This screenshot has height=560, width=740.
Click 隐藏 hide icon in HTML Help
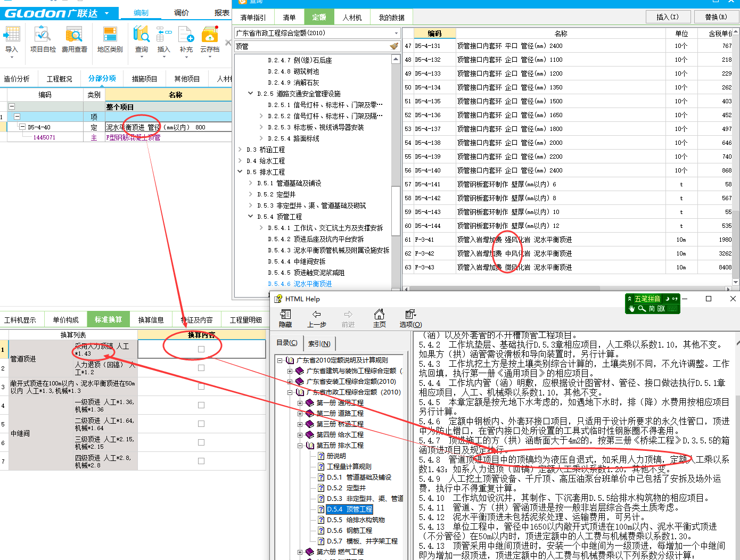pyautogui.click(x=285, y=314)
